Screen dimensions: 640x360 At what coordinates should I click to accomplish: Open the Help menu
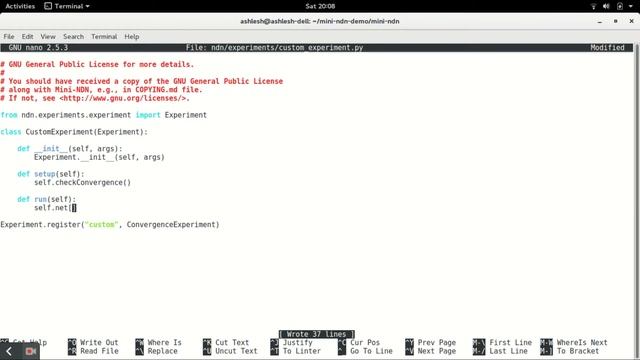click(132, 37)
